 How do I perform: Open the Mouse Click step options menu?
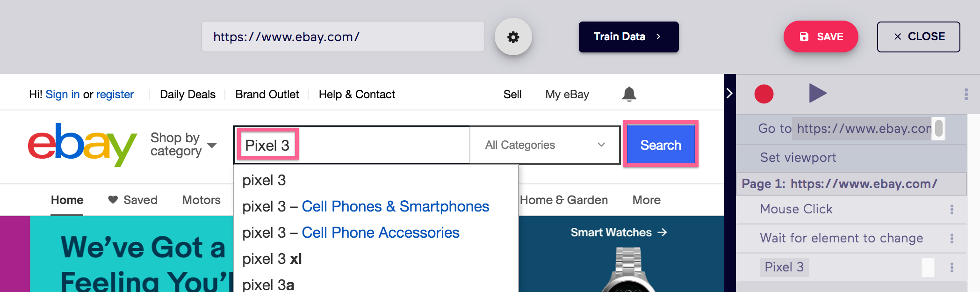(951, 209)
